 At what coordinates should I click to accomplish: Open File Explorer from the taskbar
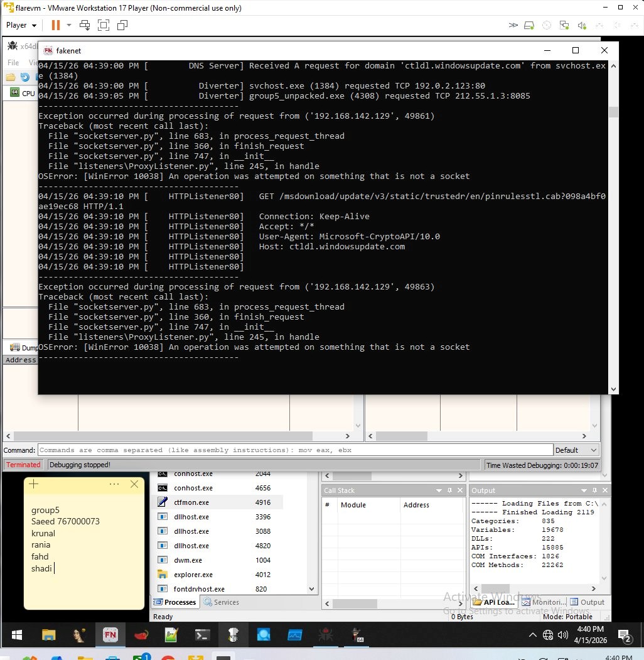pyautogui.click(x=49, y=635)
